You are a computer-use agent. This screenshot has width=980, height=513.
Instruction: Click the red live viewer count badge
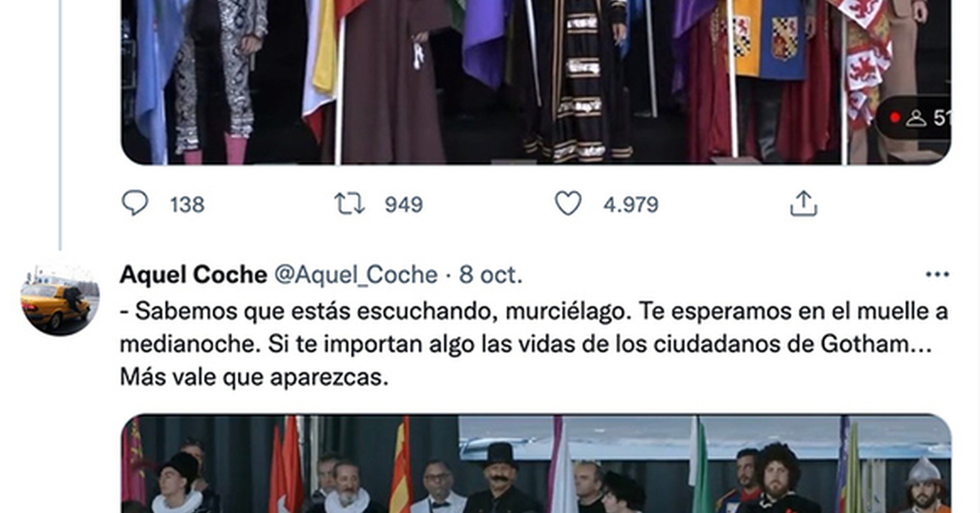coord(913,118)
